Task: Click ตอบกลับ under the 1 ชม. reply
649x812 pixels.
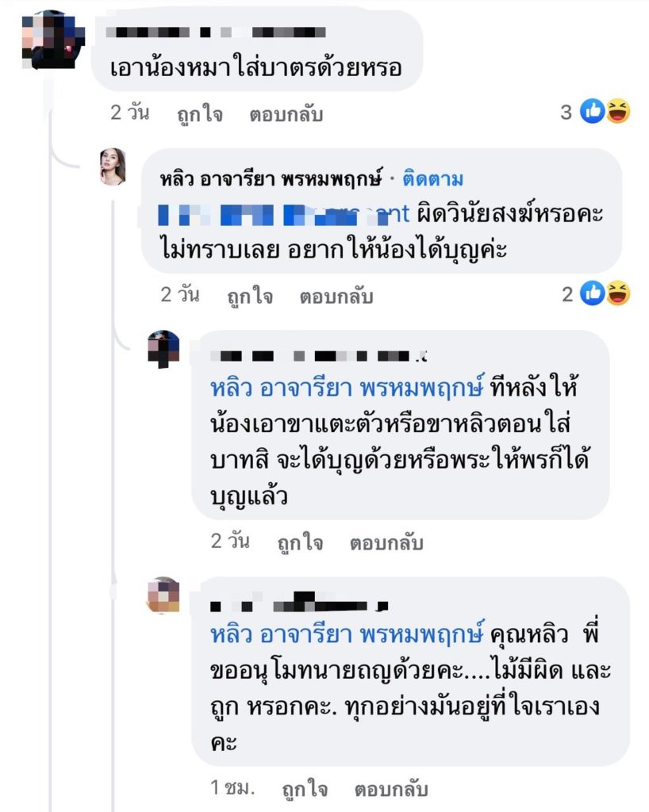Action: 392,789
